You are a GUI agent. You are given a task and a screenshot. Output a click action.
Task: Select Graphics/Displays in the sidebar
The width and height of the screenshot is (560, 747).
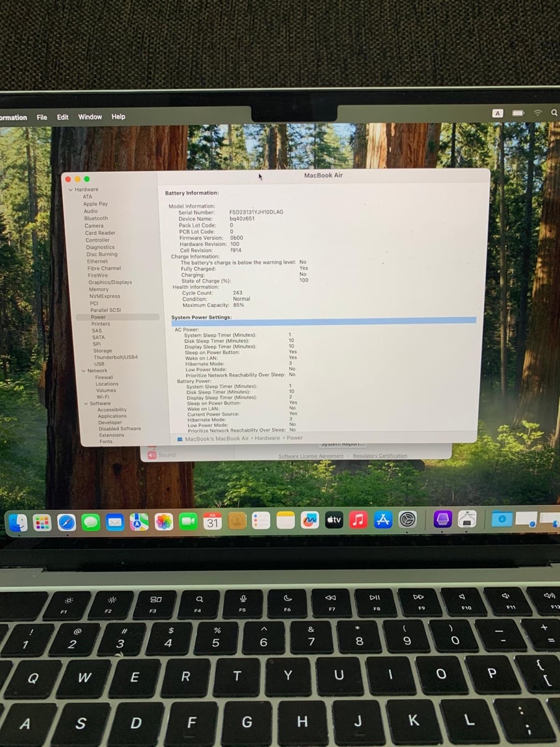[x=110, y=282]
